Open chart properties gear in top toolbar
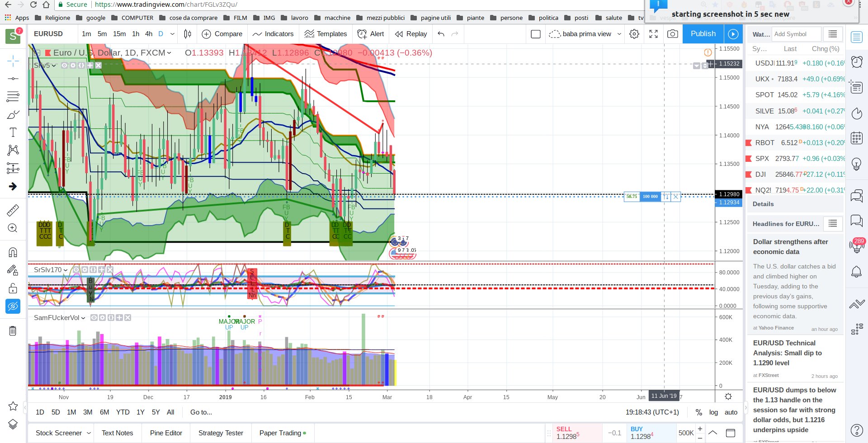Screen dimensions: 868x443 click(x=634, y=34)
